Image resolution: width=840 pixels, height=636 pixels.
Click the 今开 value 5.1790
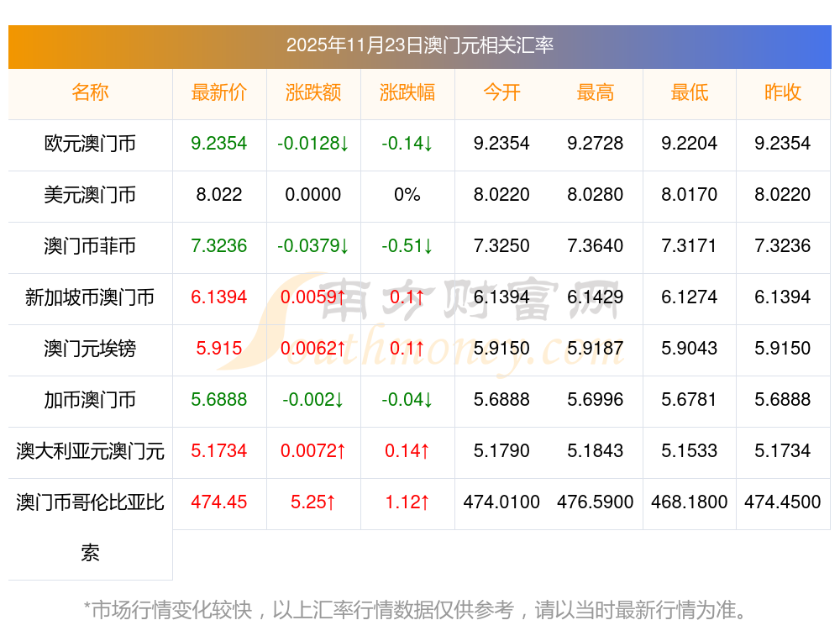[501, 450]
